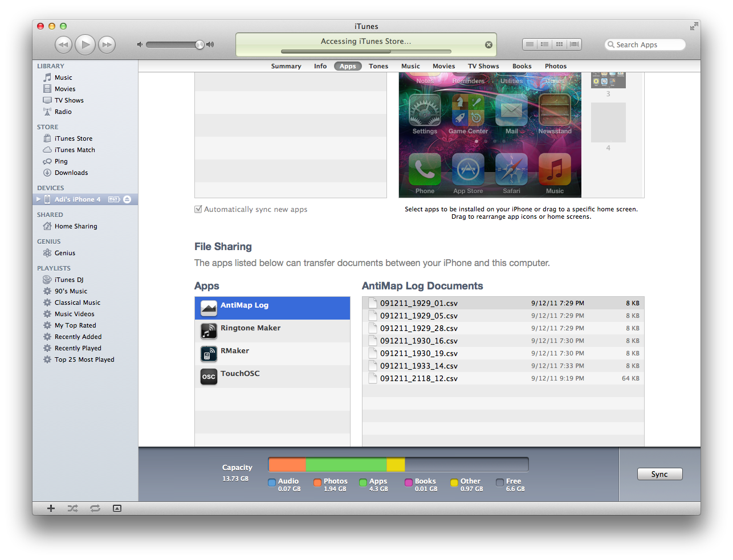The width and height of the screenshot is (733, 560).
Task: Select Ringtone Maker in File Sharing apps
Action: pyautogui.click(x=272, y=331)
